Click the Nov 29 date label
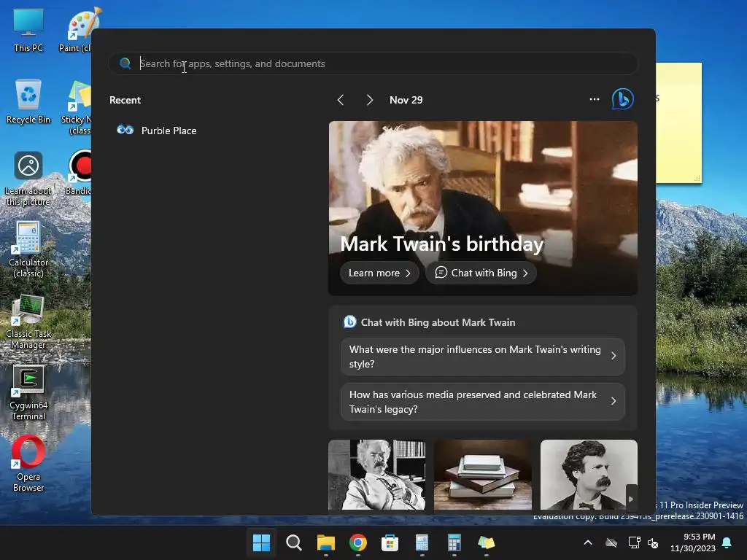This screenshot has width=747, height=560. pos(406,100)
